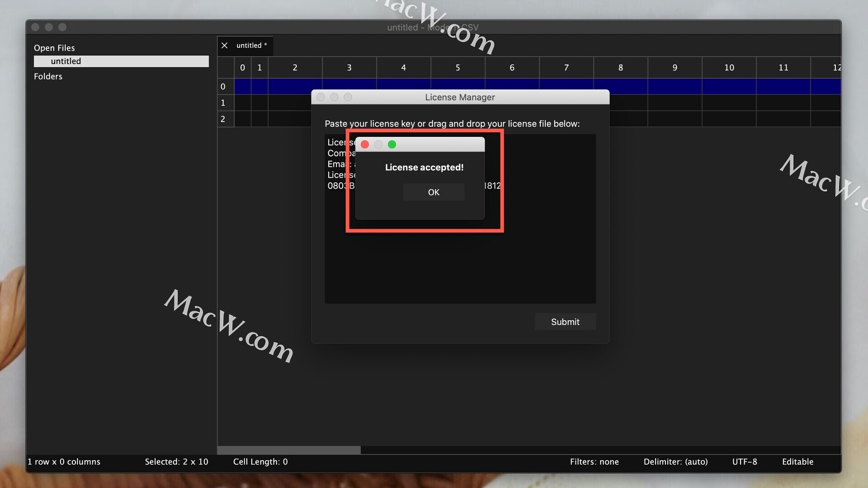Select row header 1
Screen dimensions: 868x488
(x=226, y=103)
